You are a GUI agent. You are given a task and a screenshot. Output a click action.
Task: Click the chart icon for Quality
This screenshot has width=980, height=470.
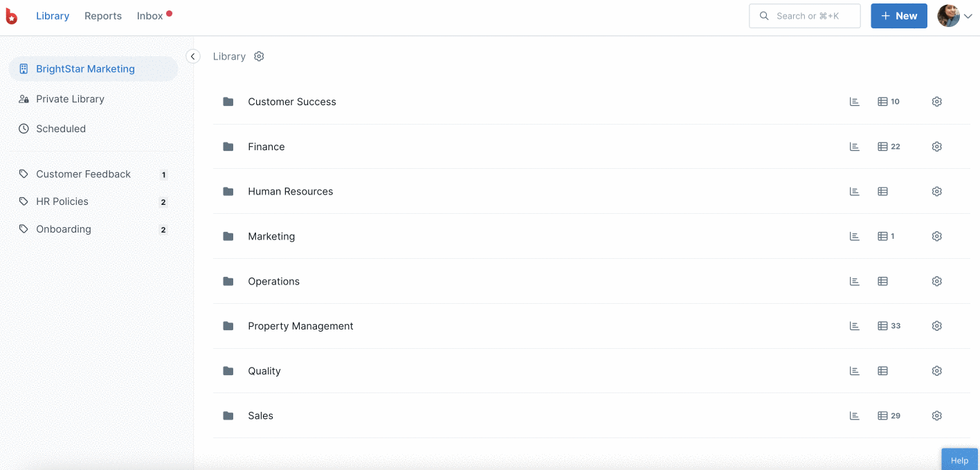[x=855, y=371]
